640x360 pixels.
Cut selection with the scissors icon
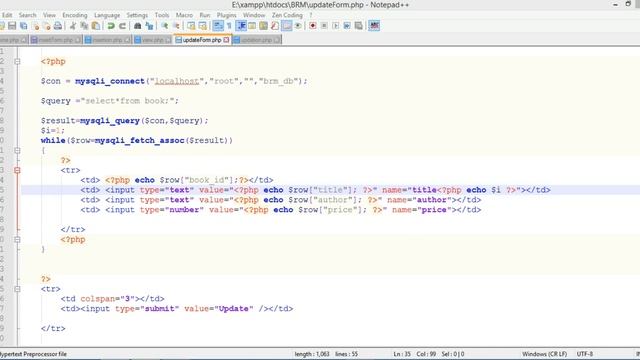[x=73, y=26]
